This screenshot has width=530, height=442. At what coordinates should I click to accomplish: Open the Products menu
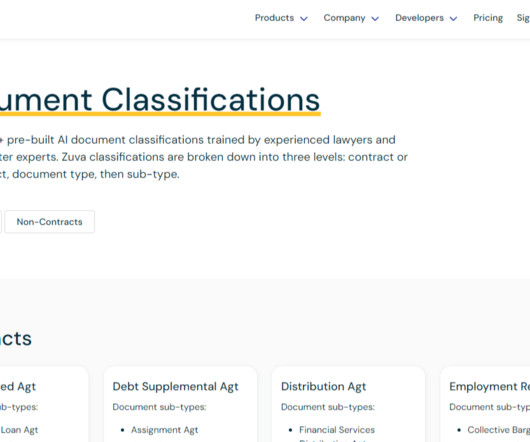point(274,18)
